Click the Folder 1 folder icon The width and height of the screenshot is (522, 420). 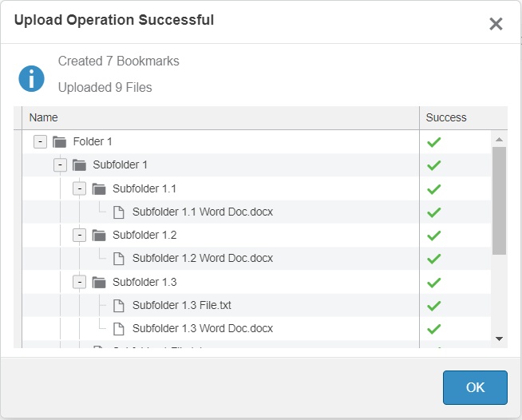60,142
